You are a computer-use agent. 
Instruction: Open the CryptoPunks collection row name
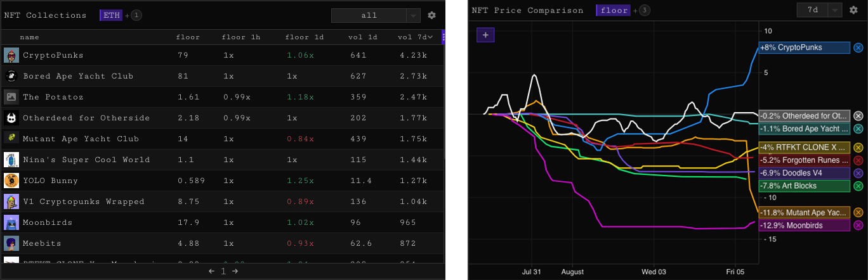53,56
